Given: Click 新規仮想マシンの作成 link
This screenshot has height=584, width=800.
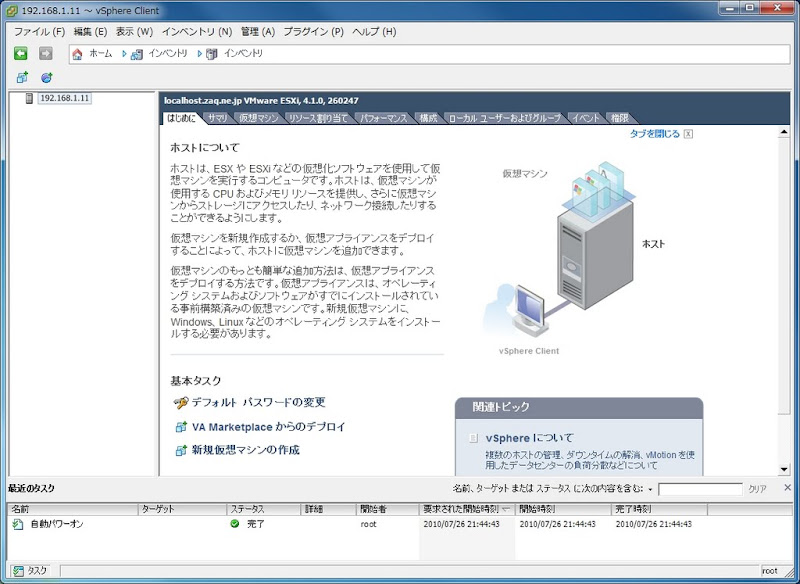Looking at the screenshot, I should (x=245, y=450).
